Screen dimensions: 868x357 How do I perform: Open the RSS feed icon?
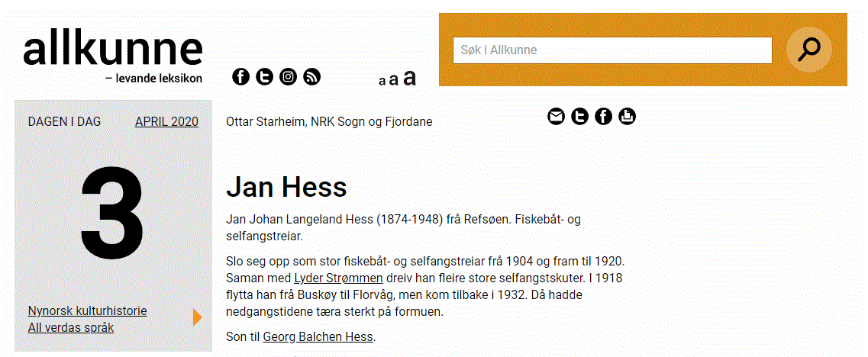click(312, 76)
